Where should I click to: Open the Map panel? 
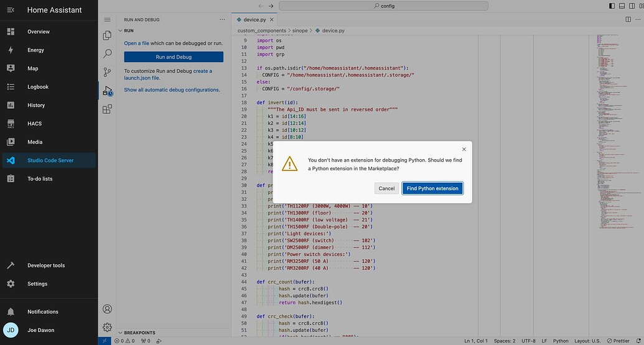pyautogui.click(x=49, y=68)
